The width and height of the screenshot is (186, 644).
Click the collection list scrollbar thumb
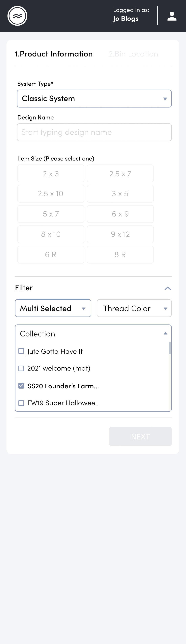coord(170,348)
